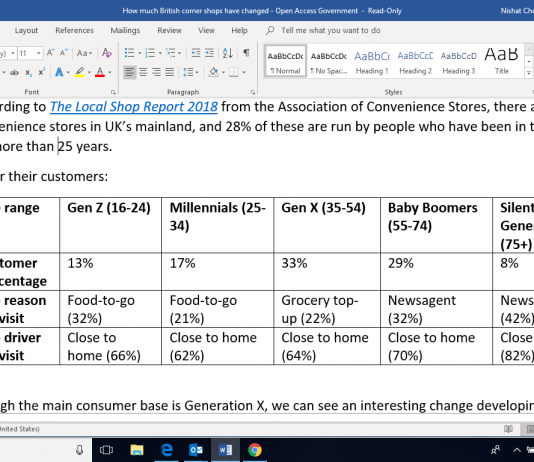Launch Font dialog box launcher
Viewport: 534px width, 462px height.
[x=113, y=92]
